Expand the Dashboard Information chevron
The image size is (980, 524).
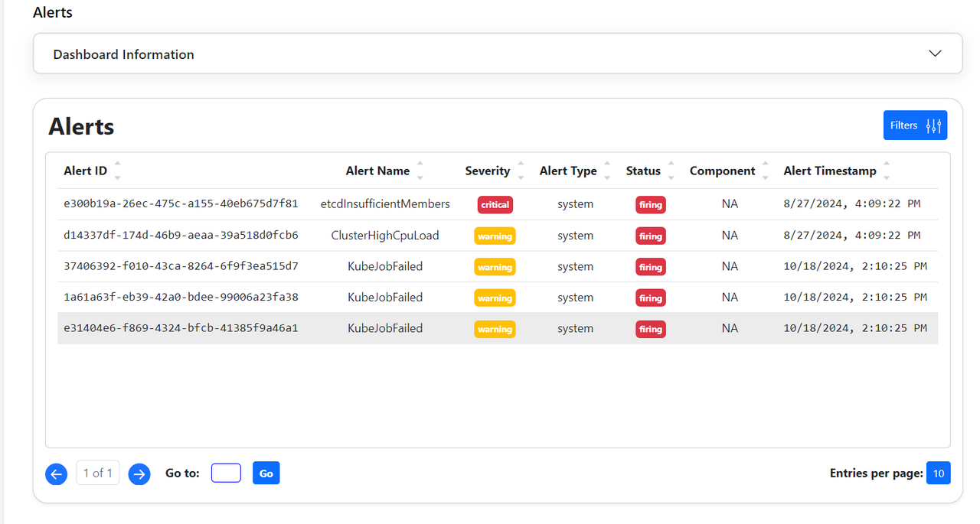click(935, 54)
